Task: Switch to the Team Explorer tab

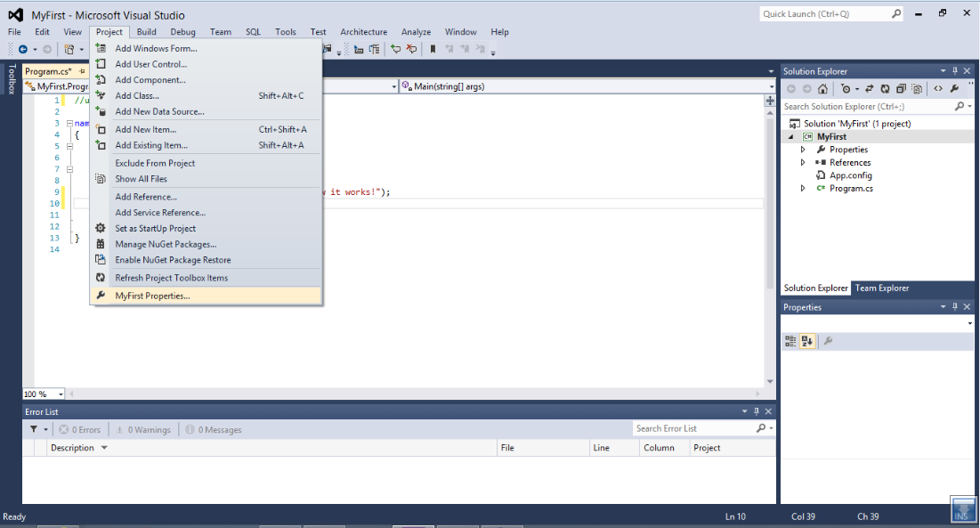Action: coord(882,288)
